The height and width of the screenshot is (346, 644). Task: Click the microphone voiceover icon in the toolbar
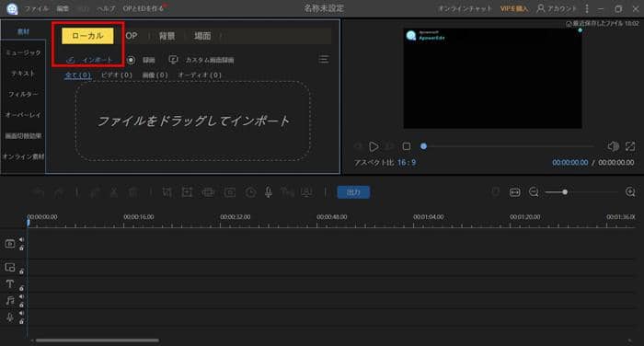269,192
